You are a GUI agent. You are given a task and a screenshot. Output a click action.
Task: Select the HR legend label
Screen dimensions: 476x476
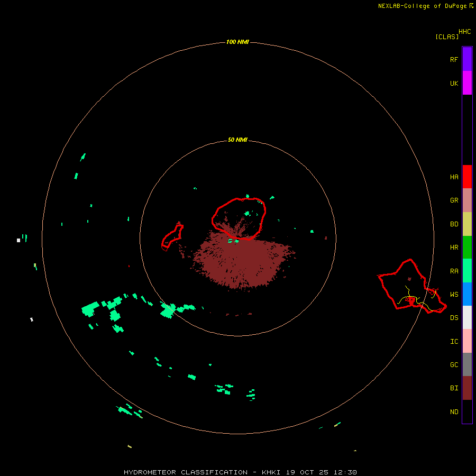[454, 248]
